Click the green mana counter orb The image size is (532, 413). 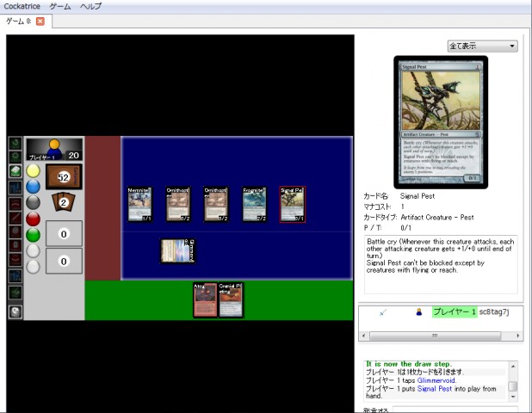[33, 235]
